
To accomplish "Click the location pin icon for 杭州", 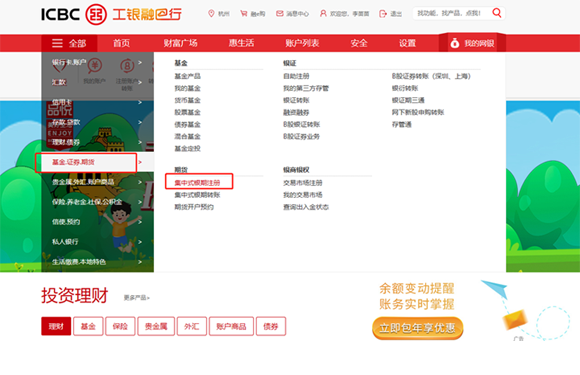I will coord(211,14).
